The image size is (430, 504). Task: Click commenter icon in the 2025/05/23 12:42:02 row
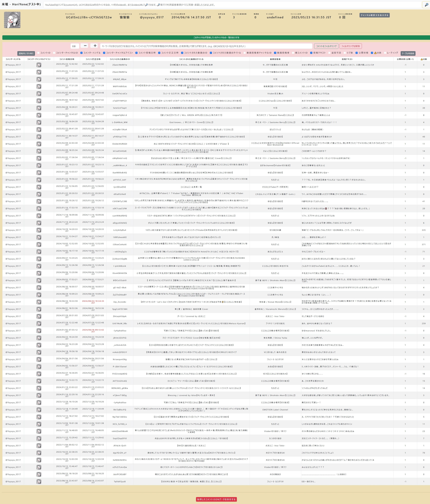pyautogui.click(x=39, y=65)
